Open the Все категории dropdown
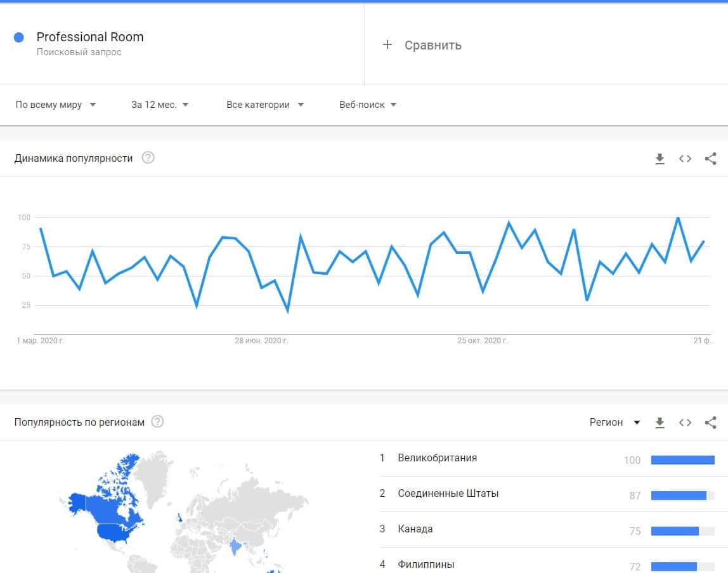 point(265,105)
